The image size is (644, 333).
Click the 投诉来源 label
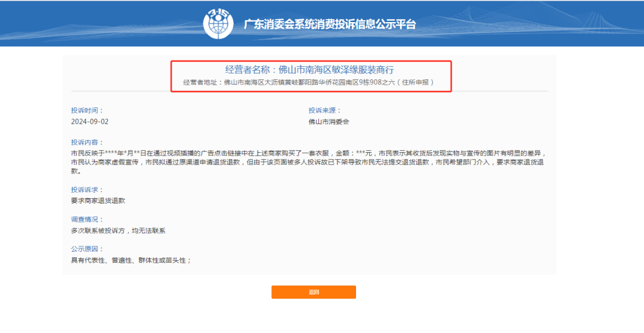325,110
